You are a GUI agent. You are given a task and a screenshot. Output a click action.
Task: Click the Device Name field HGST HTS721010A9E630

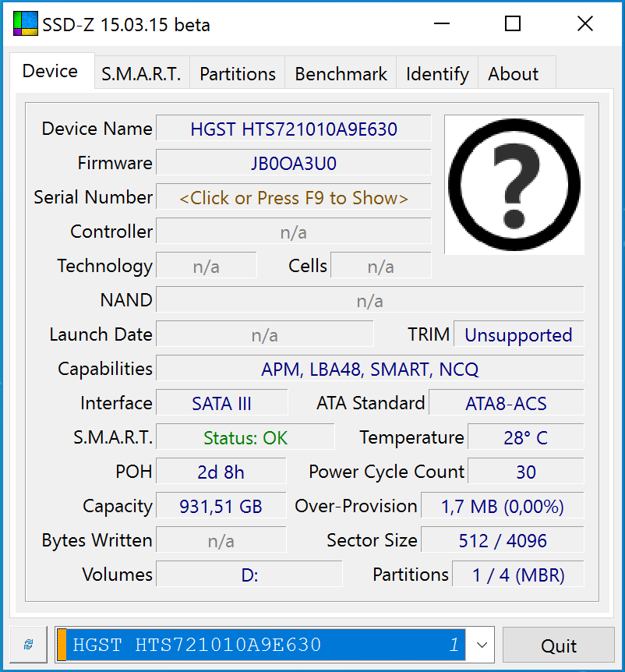294,129
